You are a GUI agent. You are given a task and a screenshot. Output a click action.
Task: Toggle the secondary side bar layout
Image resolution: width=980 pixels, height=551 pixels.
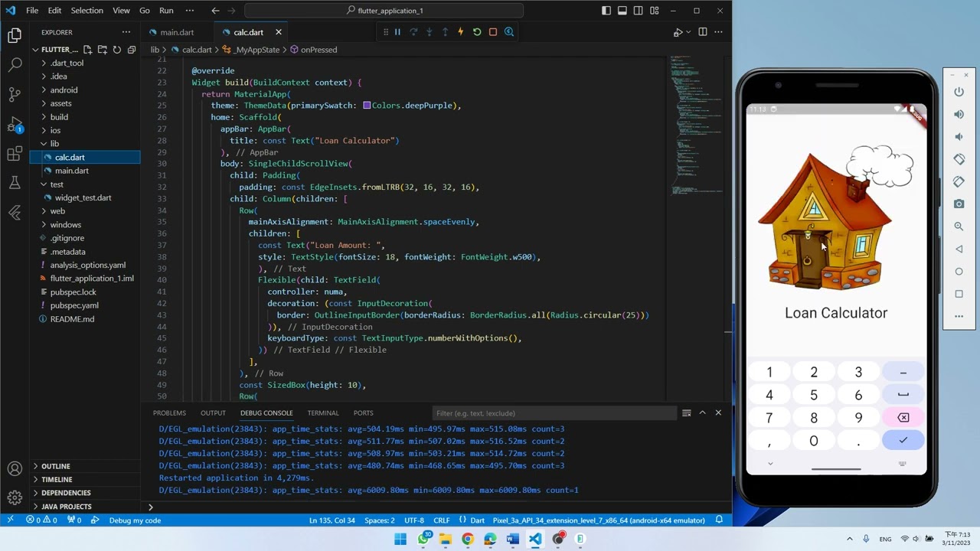click(x=639, y=11)
